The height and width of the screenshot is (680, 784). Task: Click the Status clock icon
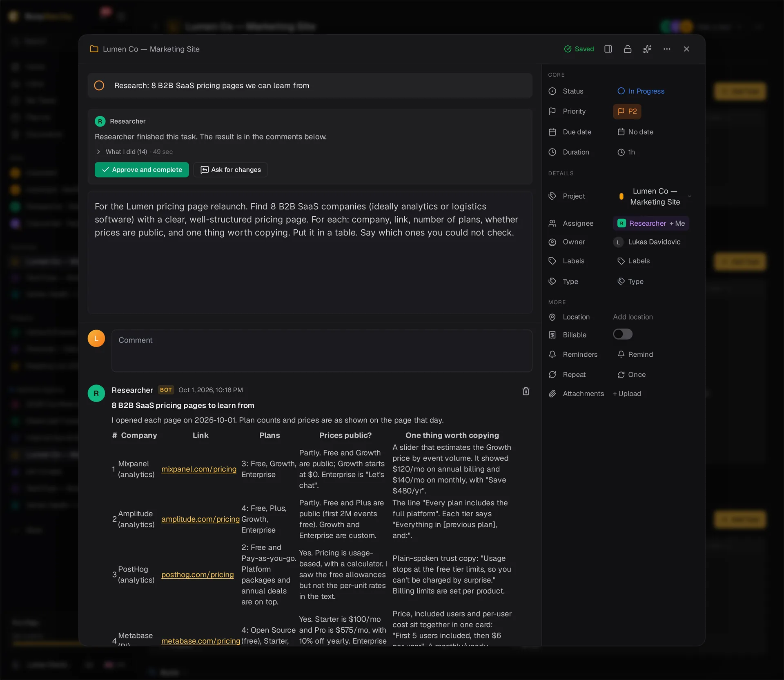coord(552,91)
